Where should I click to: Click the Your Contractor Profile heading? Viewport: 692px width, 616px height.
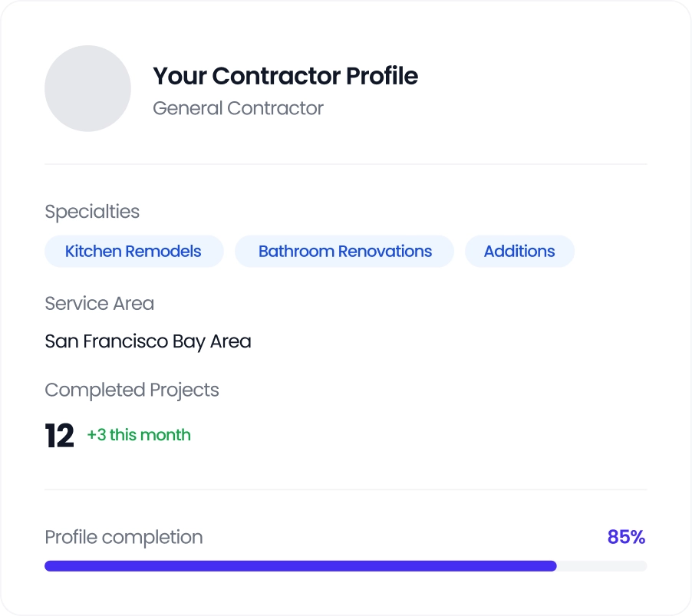click(x=285, y=76)
